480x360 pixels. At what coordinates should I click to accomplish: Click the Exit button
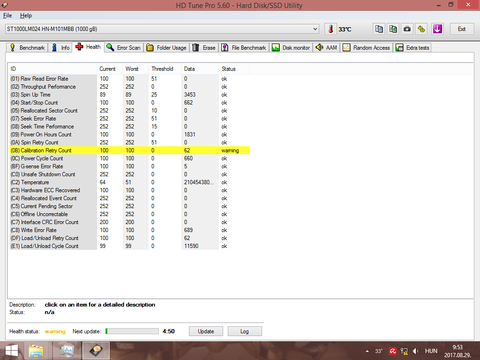click(462, 29)
